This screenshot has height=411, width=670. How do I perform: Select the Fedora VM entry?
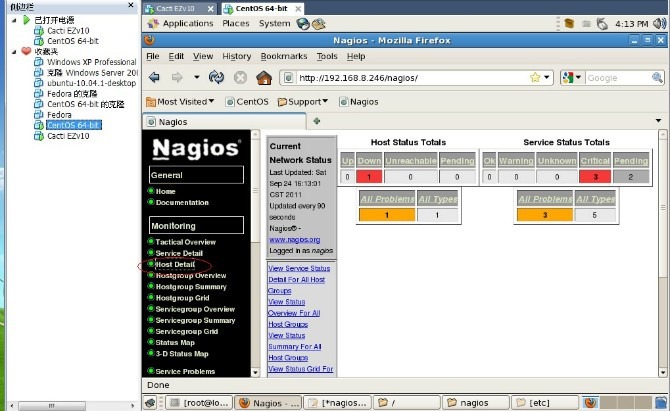[59, 114]
